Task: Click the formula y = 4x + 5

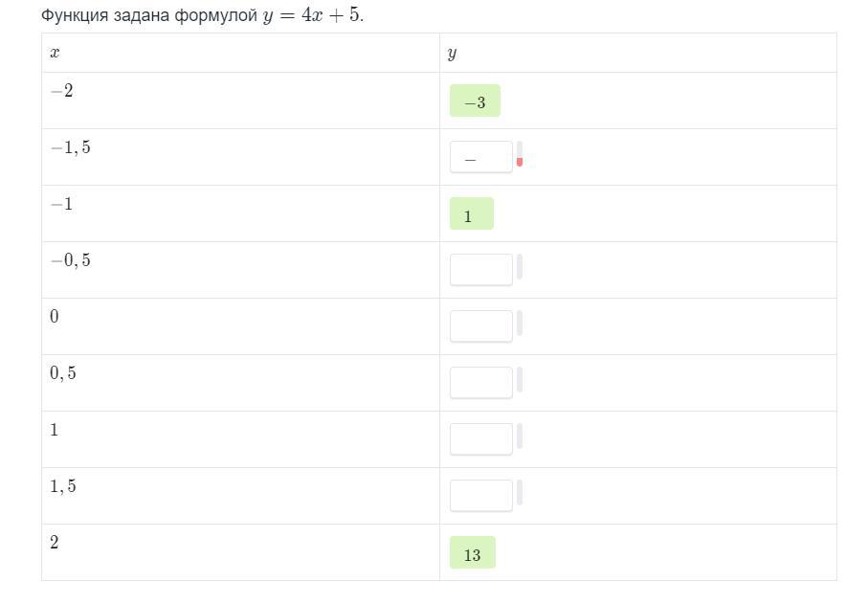Action: click(x=313, y=15)
